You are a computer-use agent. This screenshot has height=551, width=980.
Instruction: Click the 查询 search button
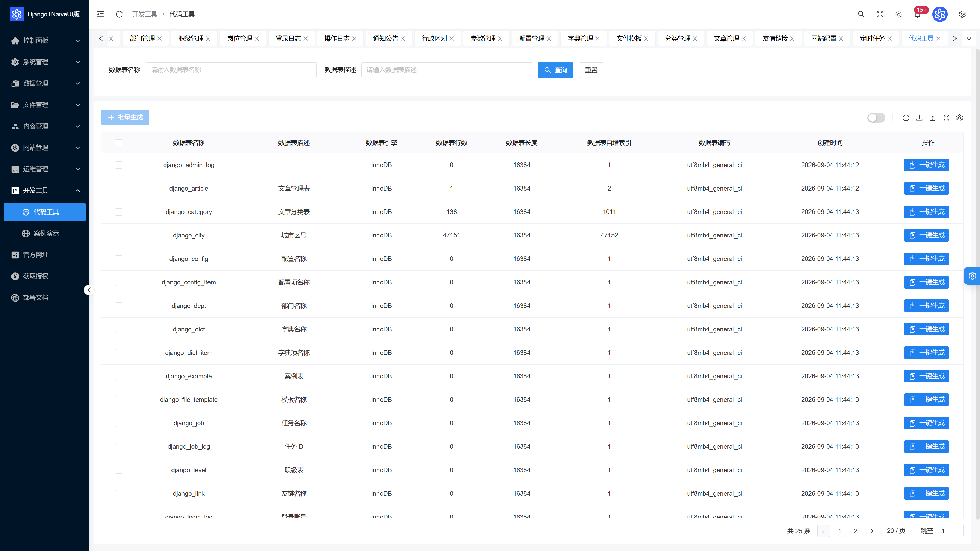point(555,70)
